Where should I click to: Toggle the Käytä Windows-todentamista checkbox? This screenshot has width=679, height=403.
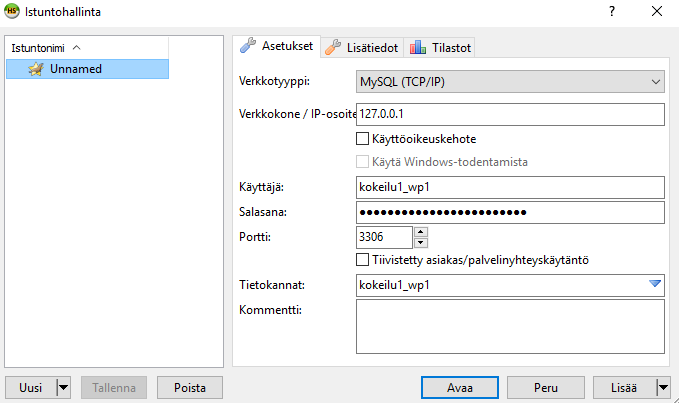pyautogui.click(x=363, y=161)
